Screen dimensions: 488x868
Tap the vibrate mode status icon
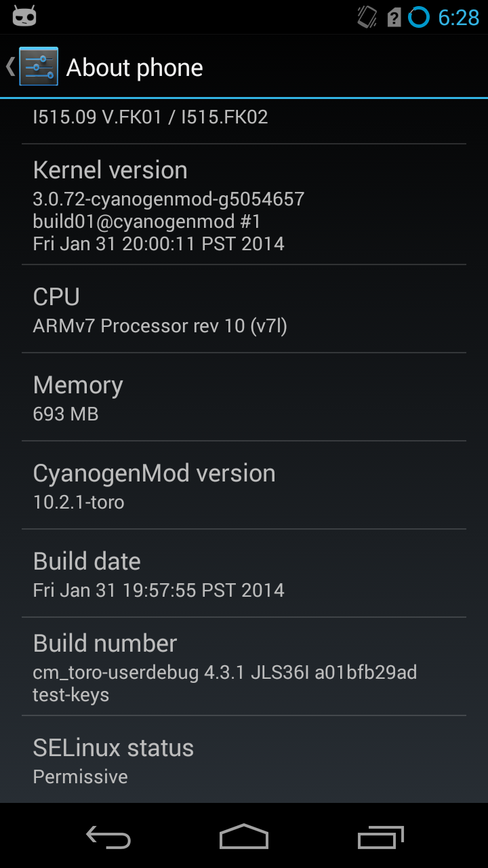pyautogui.click(x=367, y=17)
